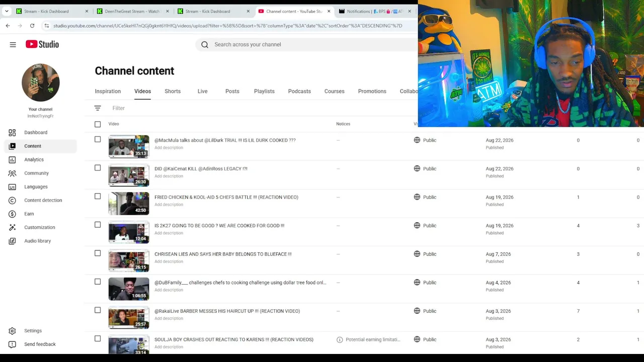The image size is (644, 362).
Task: Open the CHRISEAN LIES video title link
Action: tap(223, 254)
